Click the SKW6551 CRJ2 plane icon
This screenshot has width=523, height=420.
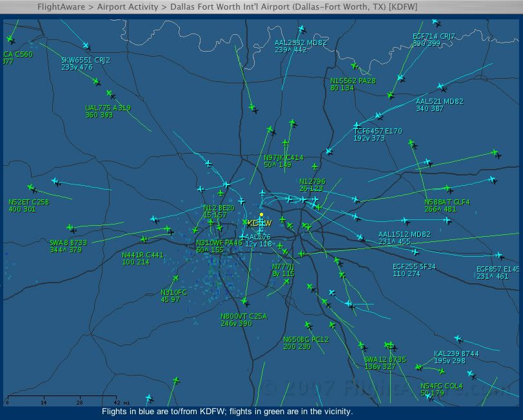[x=86, y=45]
